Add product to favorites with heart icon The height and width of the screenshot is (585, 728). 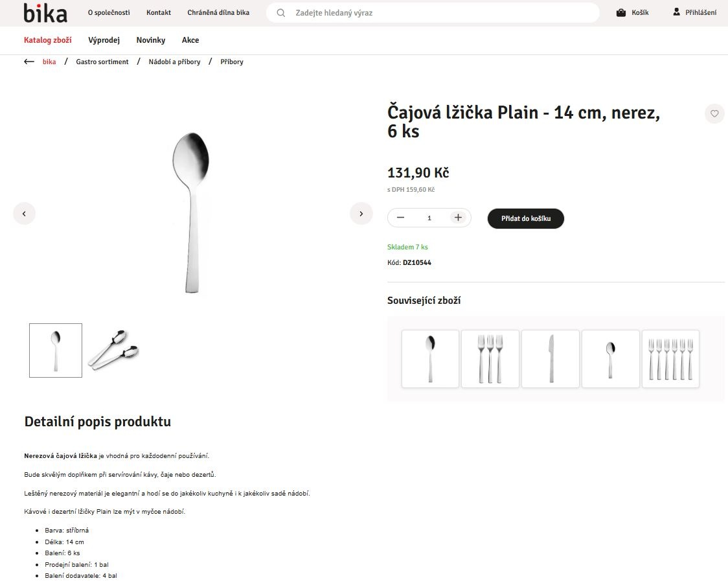pos(714,113)
